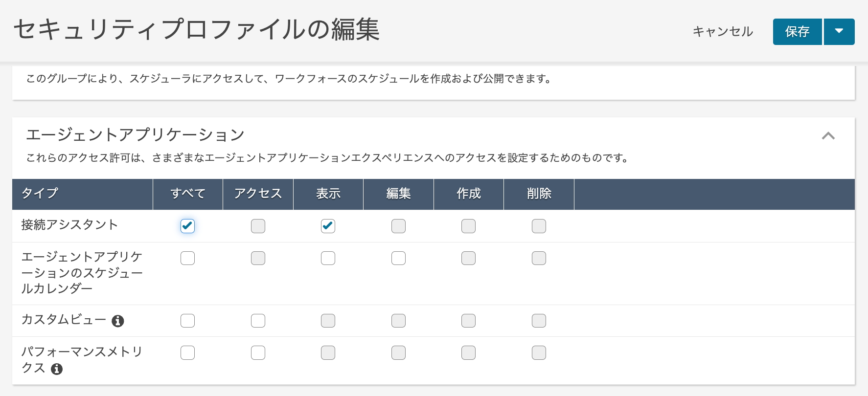Check すべて for エージェントアプリケーションのスケジュールカレンダー
This screenshot has height=396, width=868.
click(x=187, y=258)
